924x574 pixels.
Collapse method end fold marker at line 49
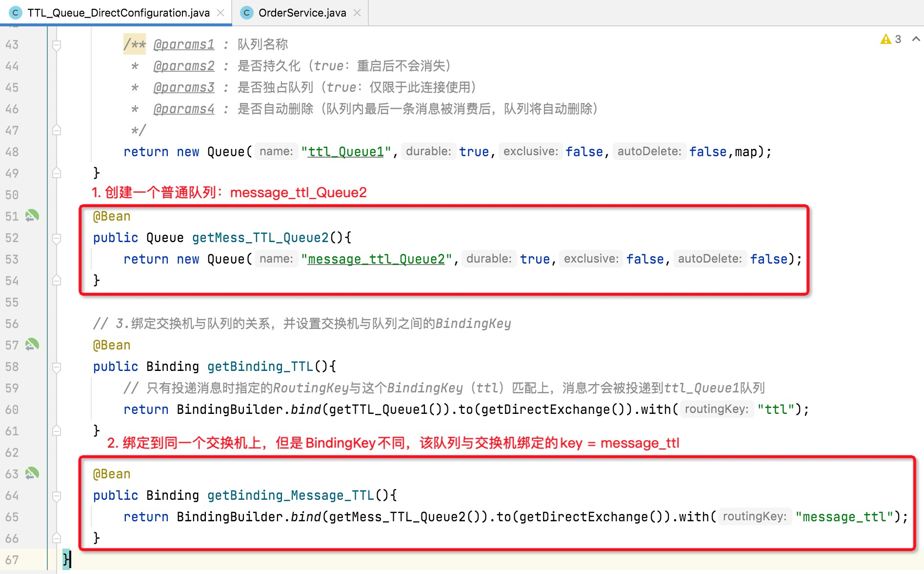57,173
